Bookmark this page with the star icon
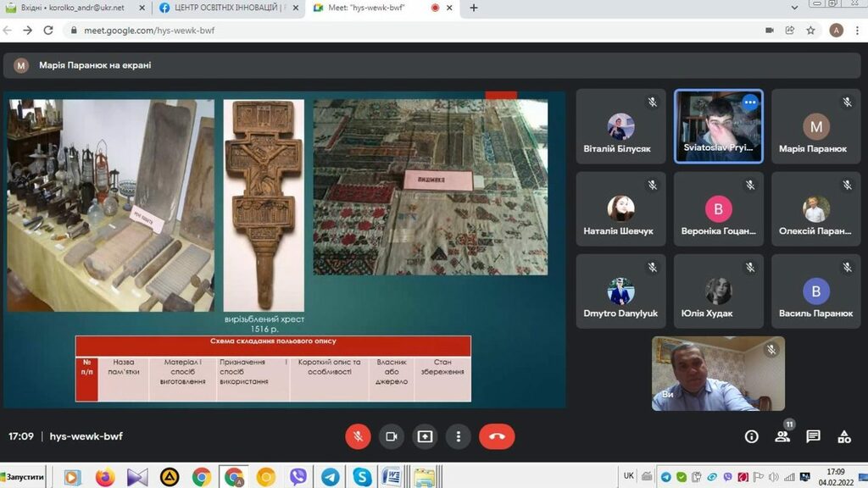 point(810,30)
